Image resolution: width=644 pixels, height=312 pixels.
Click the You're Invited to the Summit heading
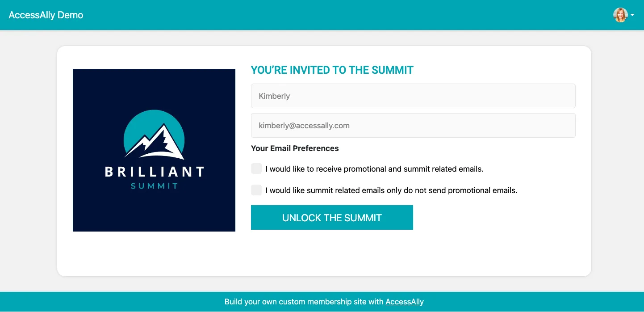click(332, 70)
